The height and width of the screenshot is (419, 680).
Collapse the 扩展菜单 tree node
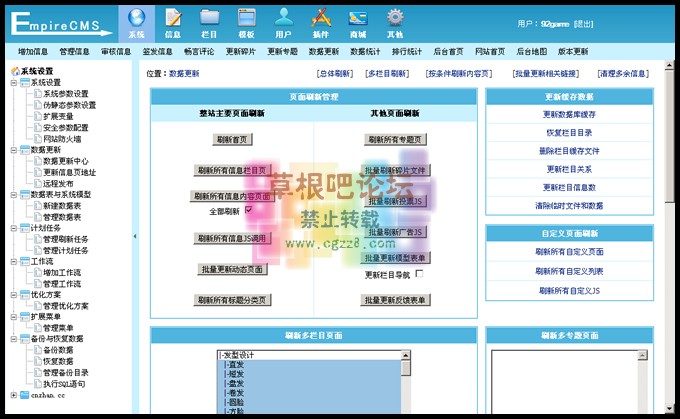tap(13, 317)
